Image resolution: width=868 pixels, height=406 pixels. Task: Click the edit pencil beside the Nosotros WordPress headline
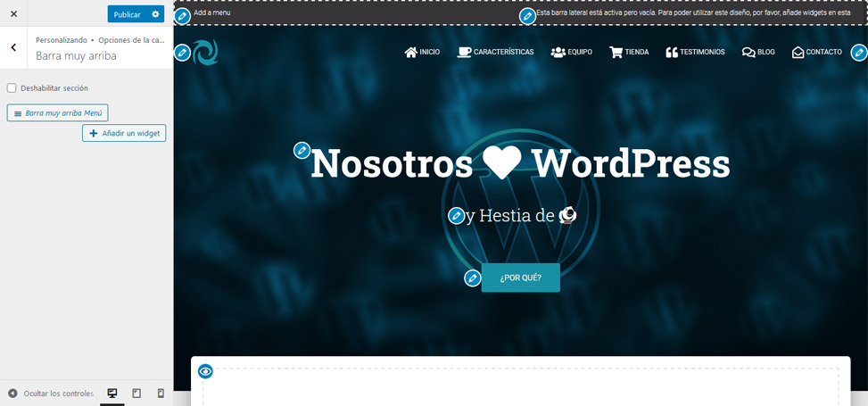[302, 150]
